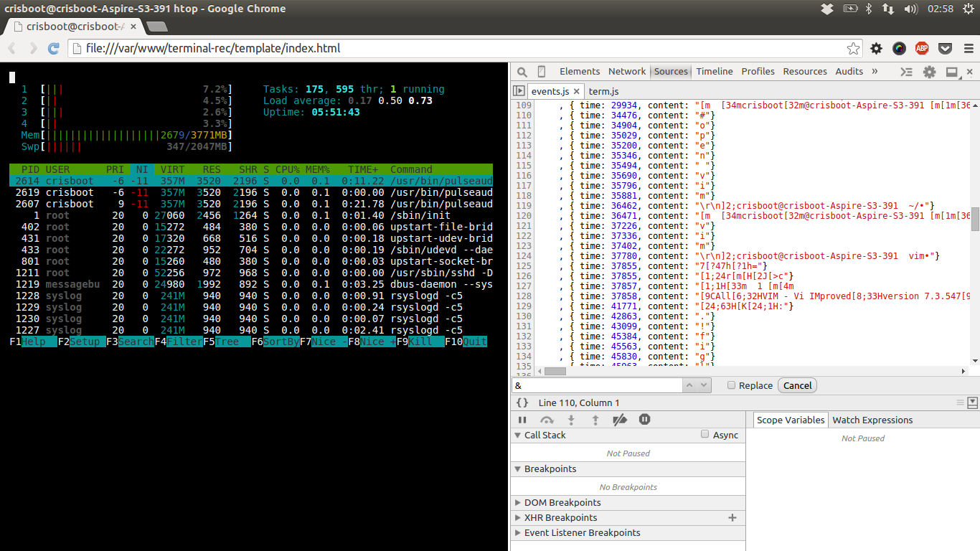Open a new Chrome tab
Screen dimensions: 980x551
(x=157, y=27)
